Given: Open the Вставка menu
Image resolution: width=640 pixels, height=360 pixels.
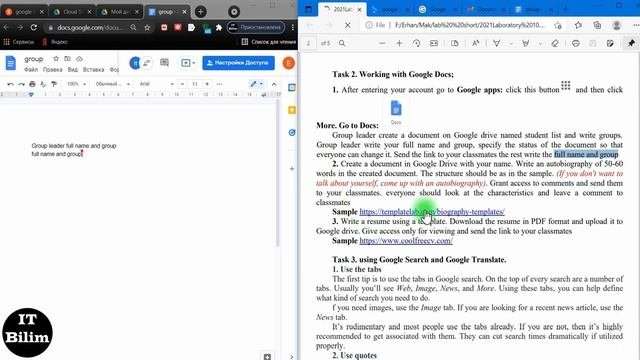Looking at the screenshot, I should [x=93, y=70].
